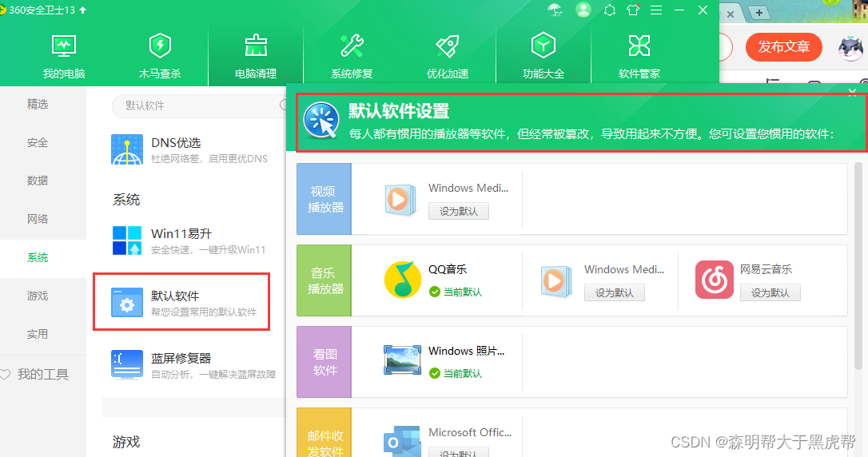This screenshot has width=868, height=457.
Task: Click the Microsoft Office Outlook icon
Action: (402, 441)
